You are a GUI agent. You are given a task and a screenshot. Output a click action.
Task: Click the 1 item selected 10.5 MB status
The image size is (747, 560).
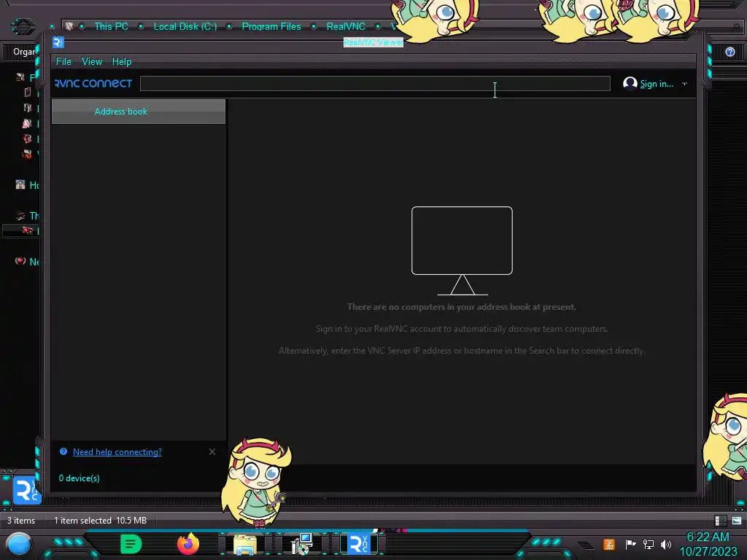click(x=100, y=521)
